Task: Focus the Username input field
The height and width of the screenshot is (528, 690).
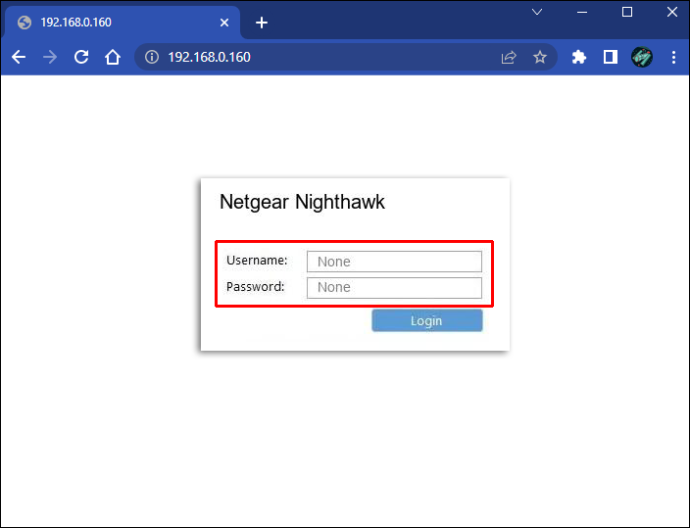Action: (394, 261)
